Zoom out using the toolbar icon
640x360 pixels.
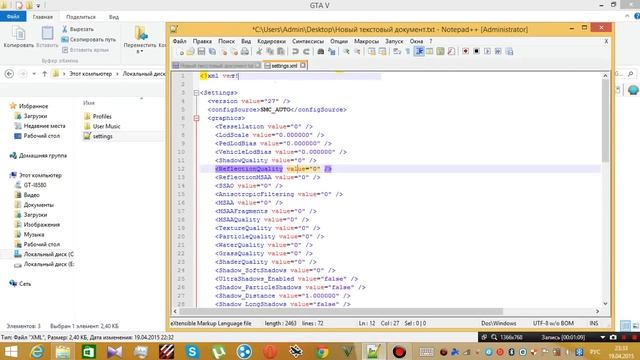pyautogui.click(x=357, y=51)
